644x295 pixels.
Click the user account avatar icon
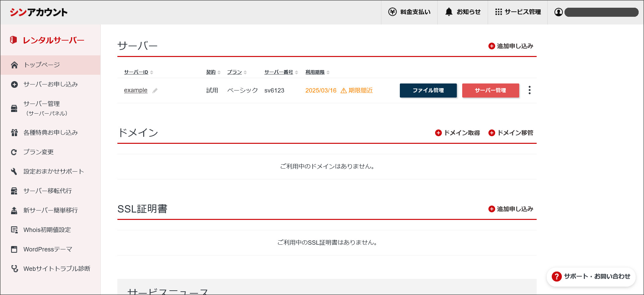coord(558,12)
